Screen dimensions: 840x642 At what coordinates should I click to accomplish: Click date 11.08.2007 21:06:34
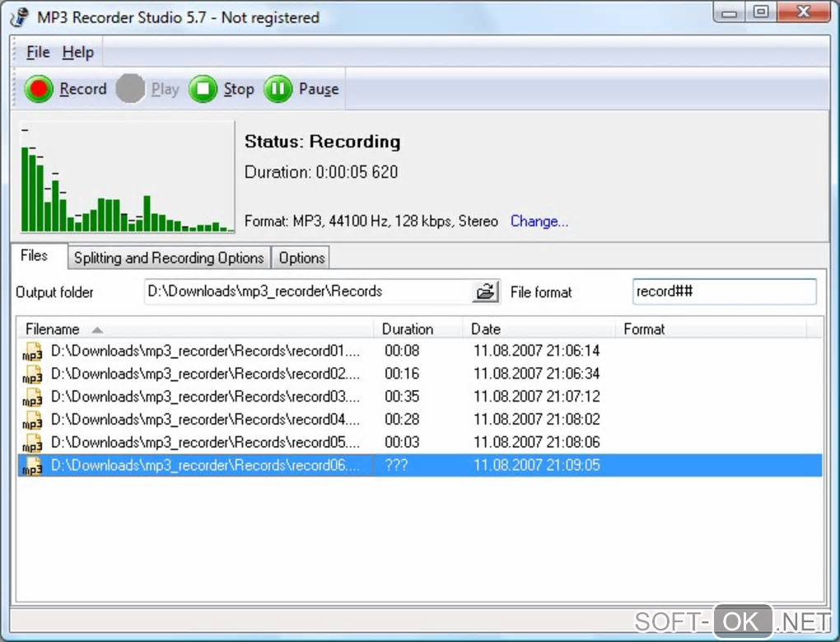coord(537,374)
